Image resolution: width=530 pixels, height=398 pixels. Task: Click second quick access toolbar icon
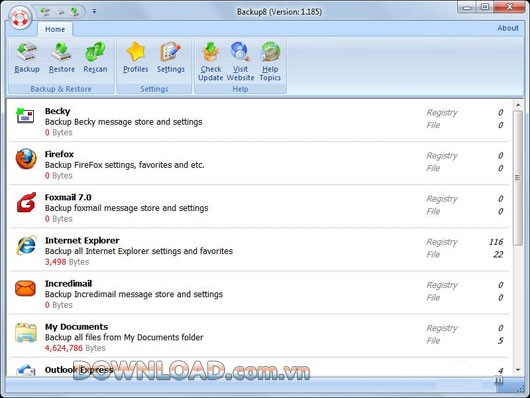(x=59, y=12)
